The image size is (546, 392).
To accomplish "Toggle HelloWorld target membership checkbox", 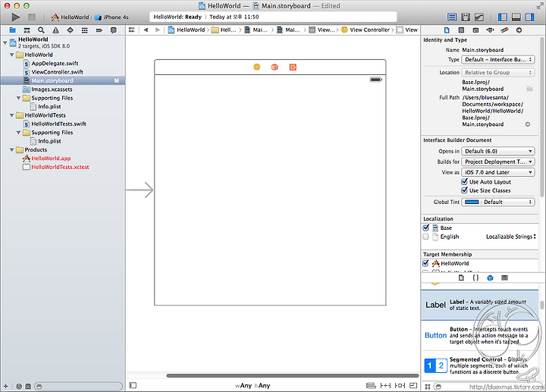I will [425, 263].
